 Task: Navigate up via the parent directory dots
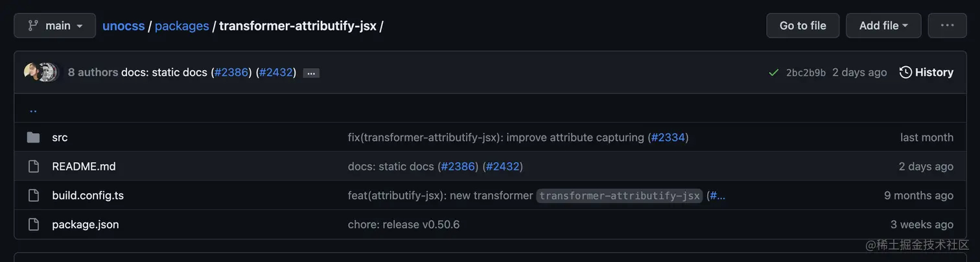[x=33, y=109]
